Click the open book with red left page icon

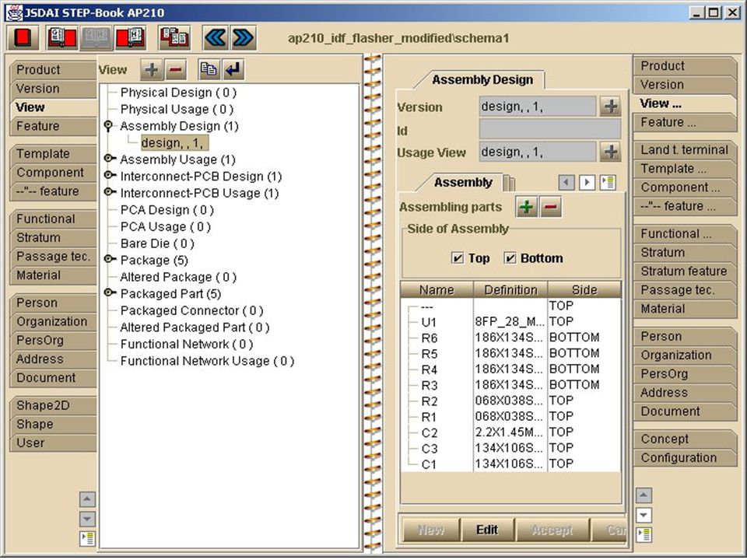coord(130,37)
